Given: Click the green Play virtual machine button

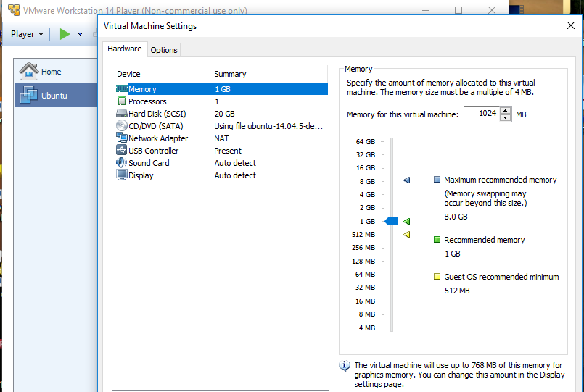Looking at the screenshot, I should click(65, 34).
